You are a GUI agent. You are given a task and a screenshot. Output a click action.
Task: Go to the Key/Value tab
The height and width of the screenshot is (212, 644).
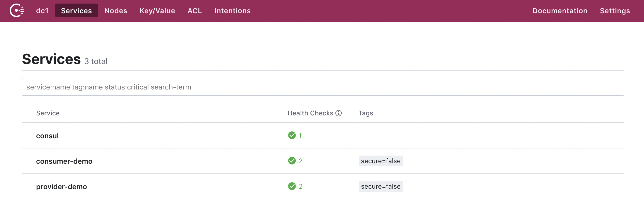(x=157, y=11)
